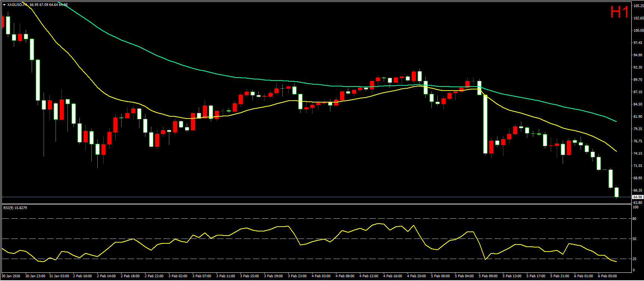Click the RSI 50 level scale label
This screenshot has width=644, height=281.
[x=634, y=239]
